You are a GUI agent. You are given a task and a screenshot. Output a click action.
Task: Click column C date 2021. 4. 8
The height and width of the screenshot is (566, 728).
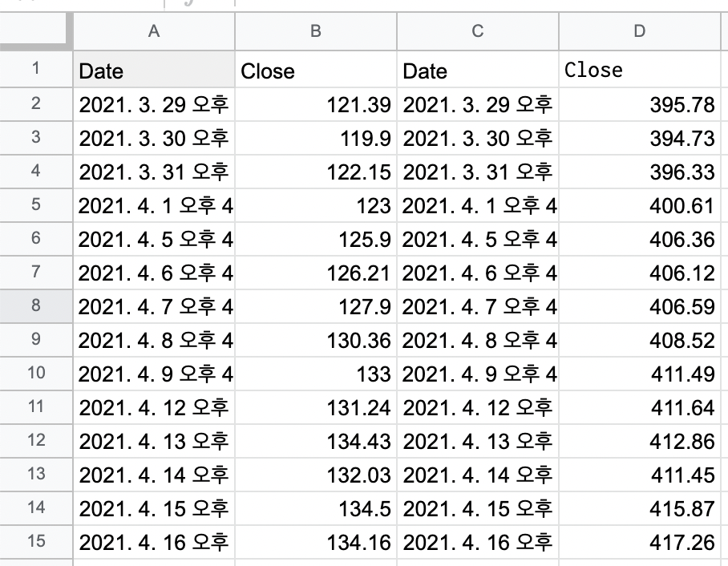tap(478, 340)
